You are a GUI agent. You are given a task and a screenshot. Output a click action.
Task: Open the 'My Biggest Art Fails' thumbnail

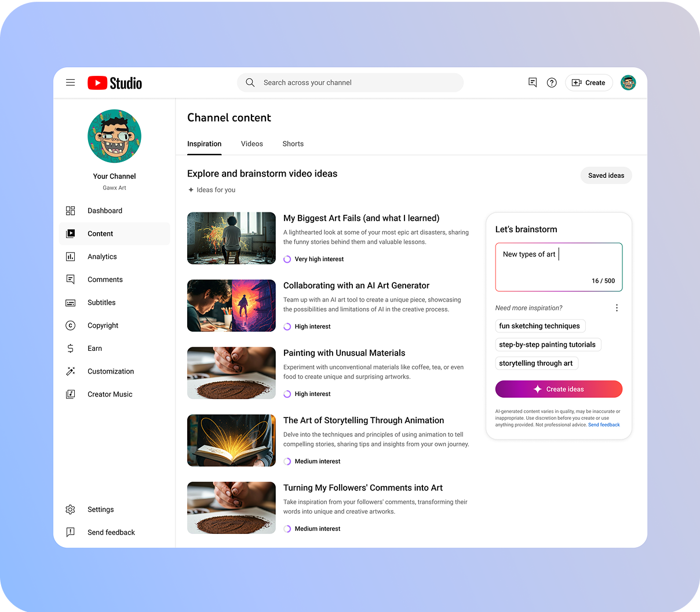(231, 238)
